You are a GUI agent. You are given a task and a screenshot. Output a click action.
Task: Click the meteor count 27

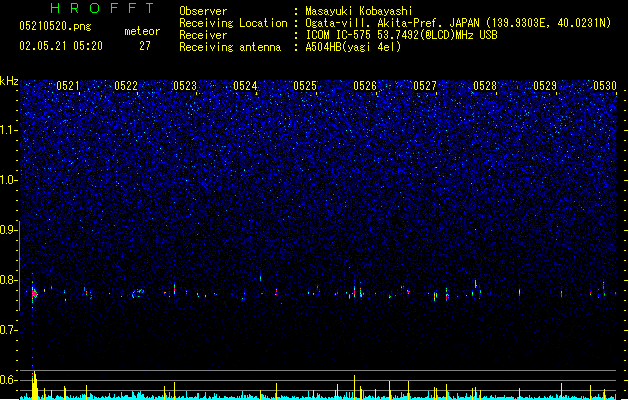click(x=145, y=46)
